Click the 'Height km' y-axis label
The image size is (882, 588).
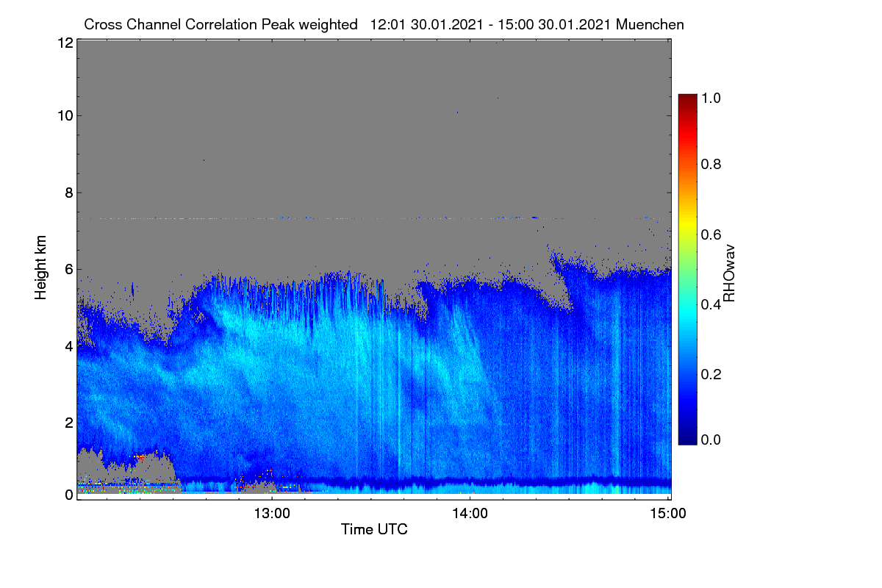tap(41, 268)
